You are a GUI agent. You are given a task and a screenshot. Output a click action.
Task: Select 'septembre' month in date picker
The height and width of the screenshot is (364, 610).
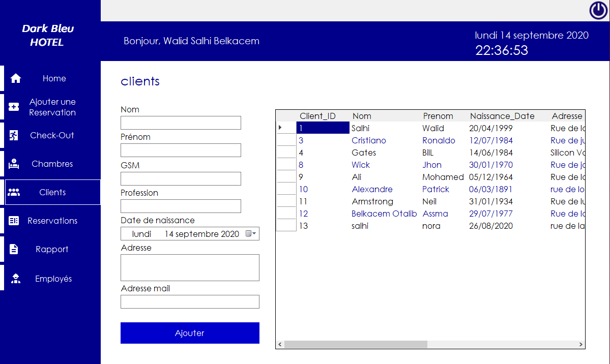pos(196,234)
